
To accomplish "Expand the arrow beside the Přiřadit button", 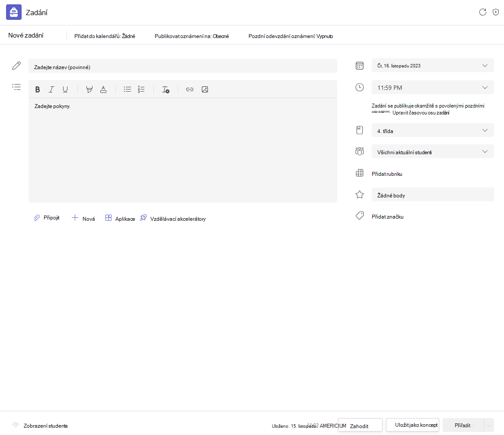I will 489,425.
